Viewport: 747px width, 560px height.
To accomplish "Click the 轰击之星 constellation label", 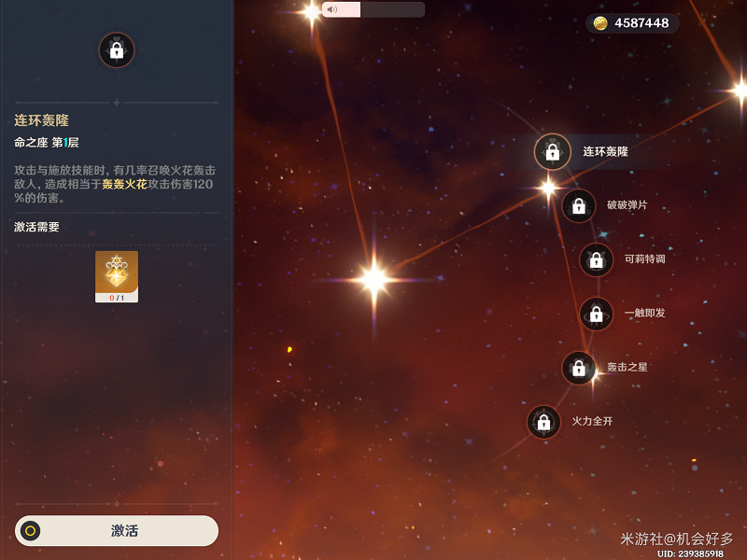I will 627,367.
